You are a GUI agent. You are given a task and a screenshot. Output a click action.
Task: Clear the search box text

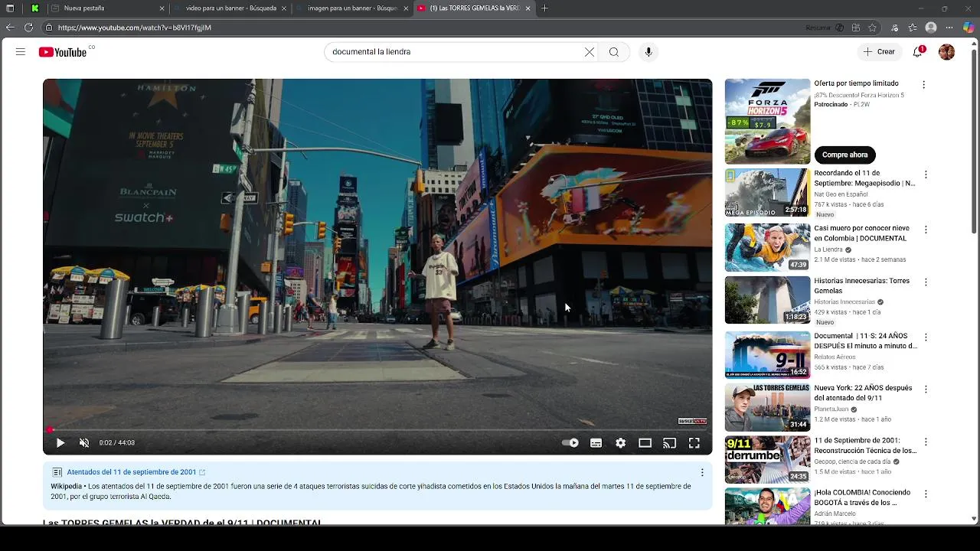589,52
